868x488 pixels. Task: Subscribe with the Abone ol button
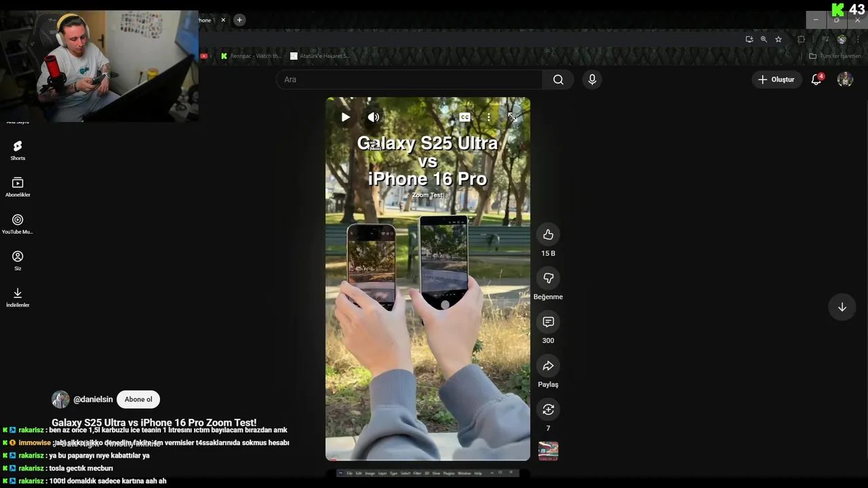(x=138, y=399)
